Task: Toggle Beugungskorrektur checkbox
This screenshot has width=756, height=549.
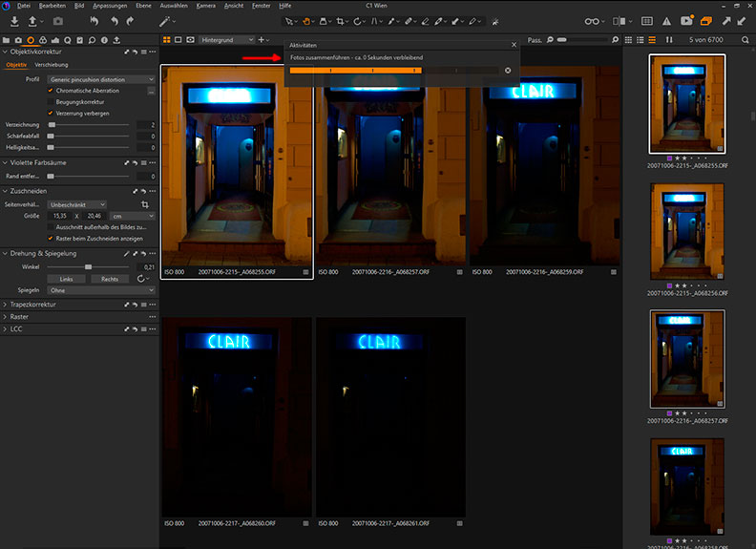Action: point(51,102)
